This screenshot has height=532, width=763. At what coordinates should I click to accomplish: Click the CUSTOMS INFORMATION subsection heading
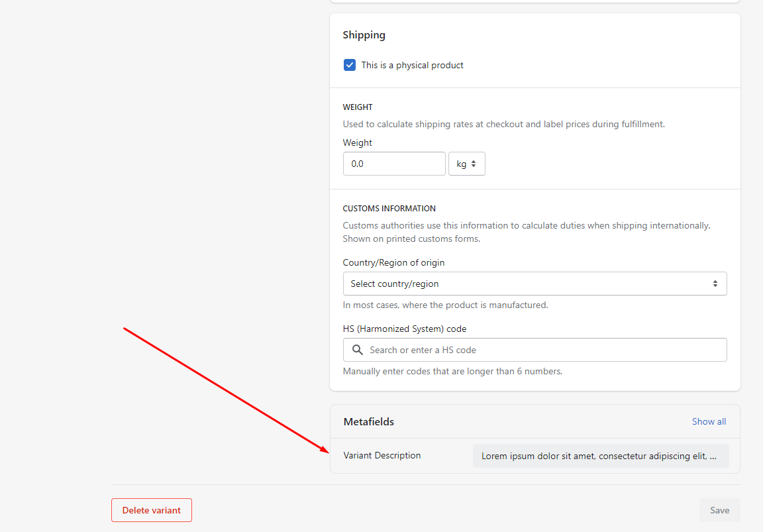(389, 208)
